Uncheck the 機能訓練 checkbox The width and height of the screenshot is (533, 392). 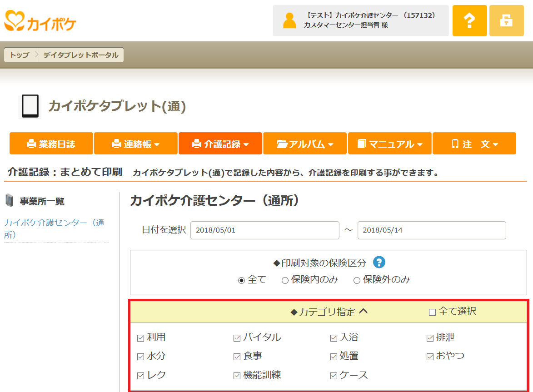click(x=237, y=376)
